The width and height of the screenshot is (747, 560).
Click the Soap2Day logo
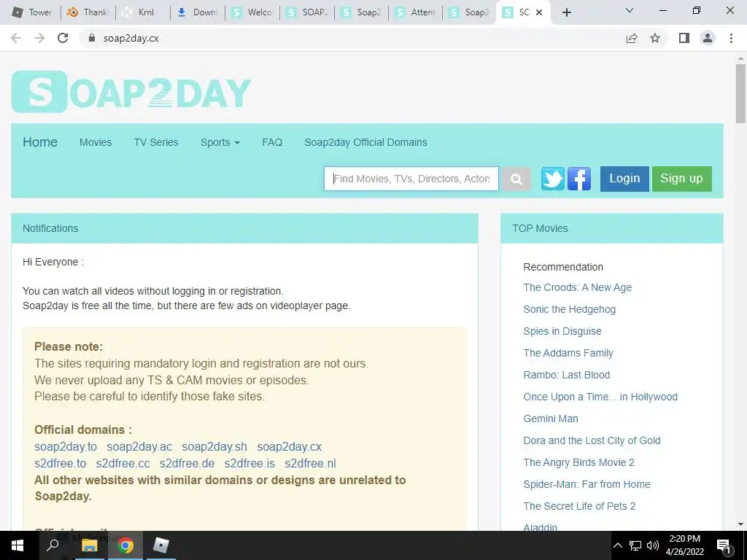coord(131,92)
